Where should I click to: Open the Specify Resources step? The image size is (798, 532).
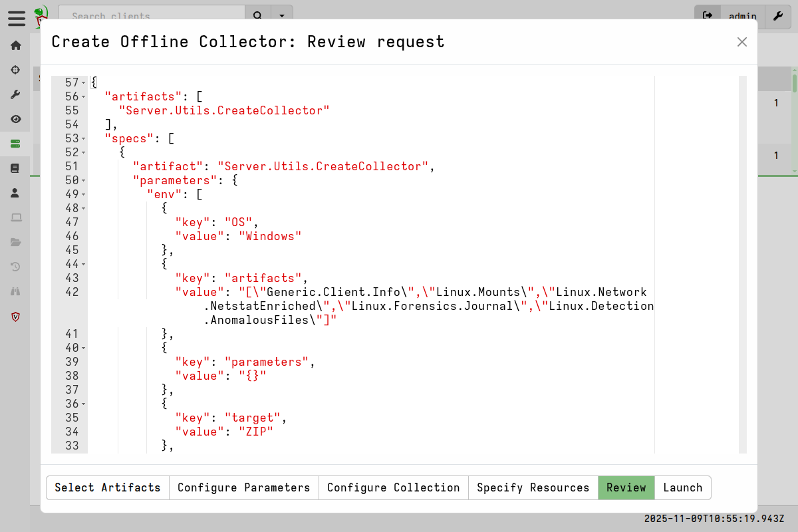click(533, 487)
